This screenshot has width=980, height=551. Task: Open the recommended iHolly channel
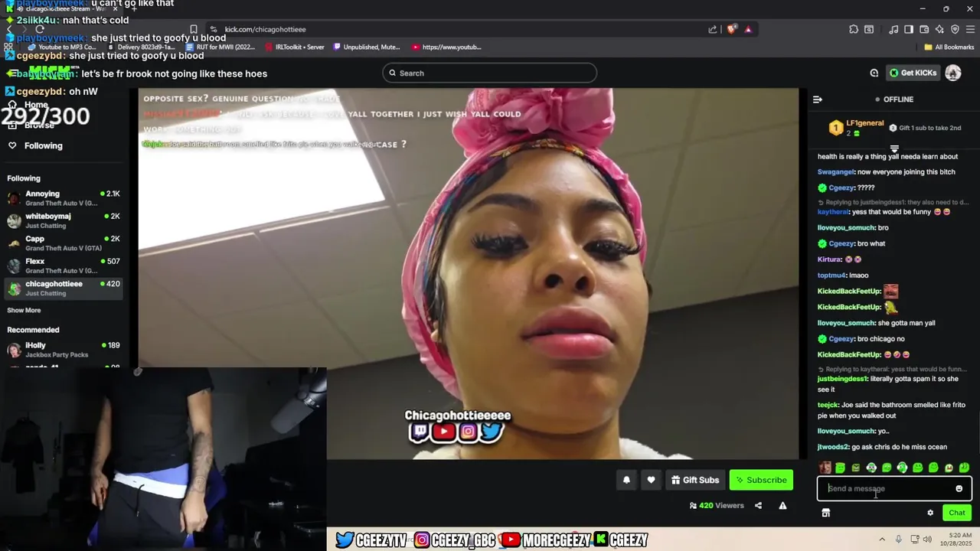pos(64,350)
